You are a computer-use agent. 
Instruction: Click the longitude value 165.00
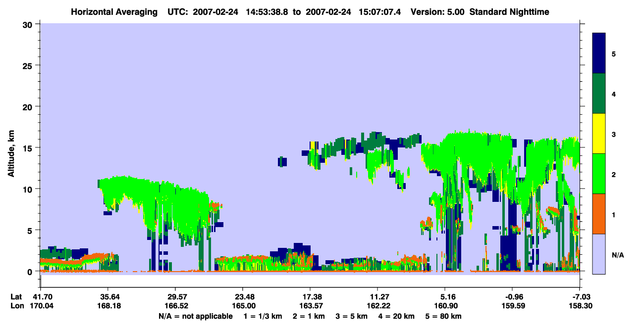point(243,306)
